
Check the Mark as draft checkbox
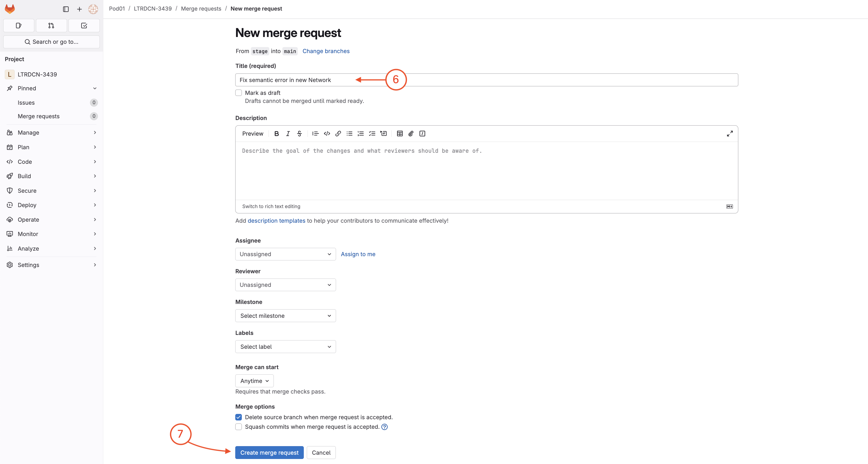coord(239,93)
